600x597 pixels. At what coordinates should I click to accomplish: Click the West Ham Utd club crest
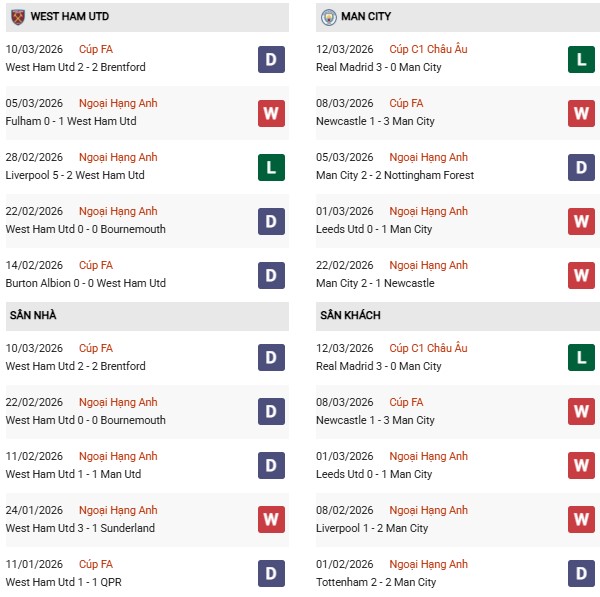pos(17,17)
